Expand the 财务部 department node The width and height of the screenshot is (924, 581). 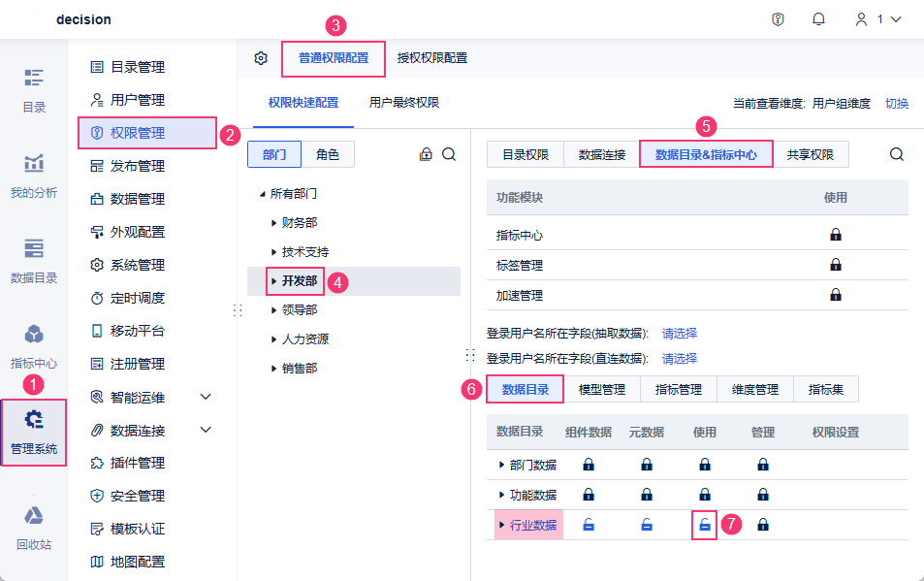click(274, 223)
